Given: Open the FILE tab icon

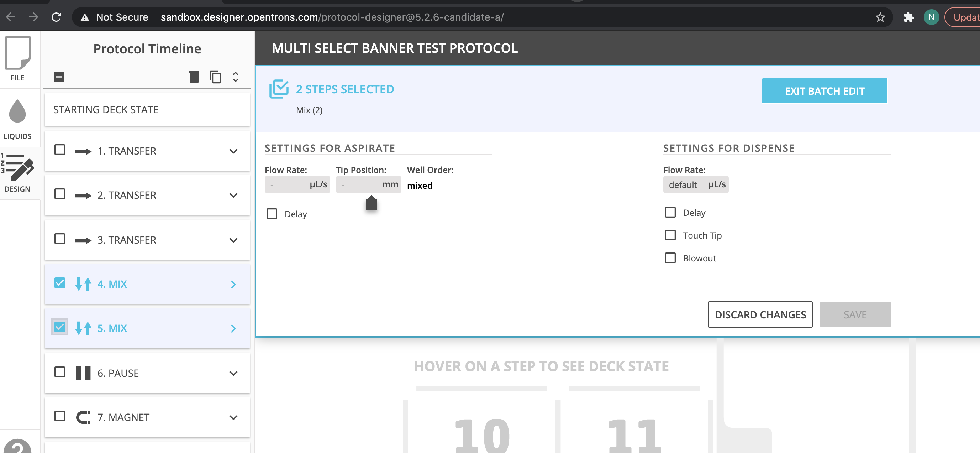Looking at the screenshot, I should (17, 53).
